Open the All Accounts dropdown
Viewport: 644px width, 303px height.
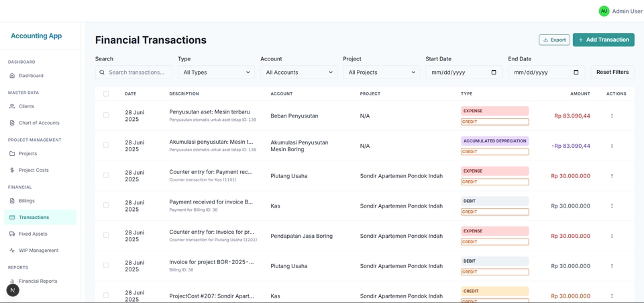point(299,73)
